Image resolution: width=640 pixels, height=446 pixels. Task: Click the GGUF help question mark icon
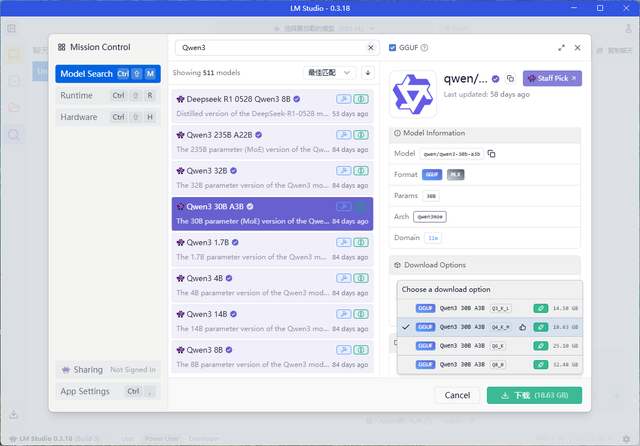click(x=424, y=48)
